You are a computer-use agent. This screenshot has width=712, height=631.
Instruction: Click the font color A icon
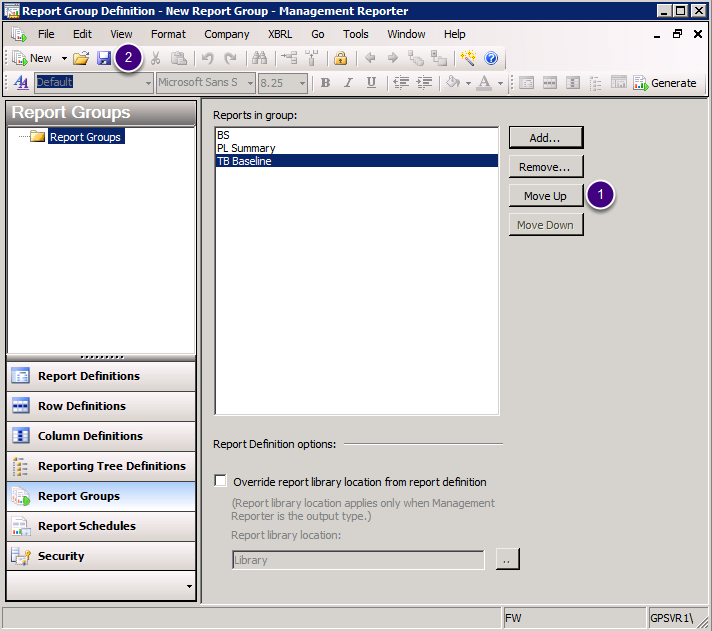tap(485, 83)
